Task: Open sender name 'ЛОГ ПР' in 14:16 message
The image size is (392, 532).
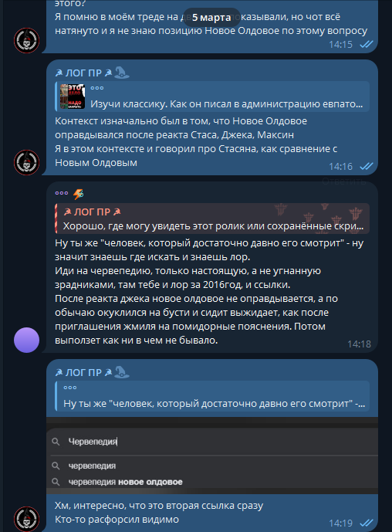Action: (83, 73)
